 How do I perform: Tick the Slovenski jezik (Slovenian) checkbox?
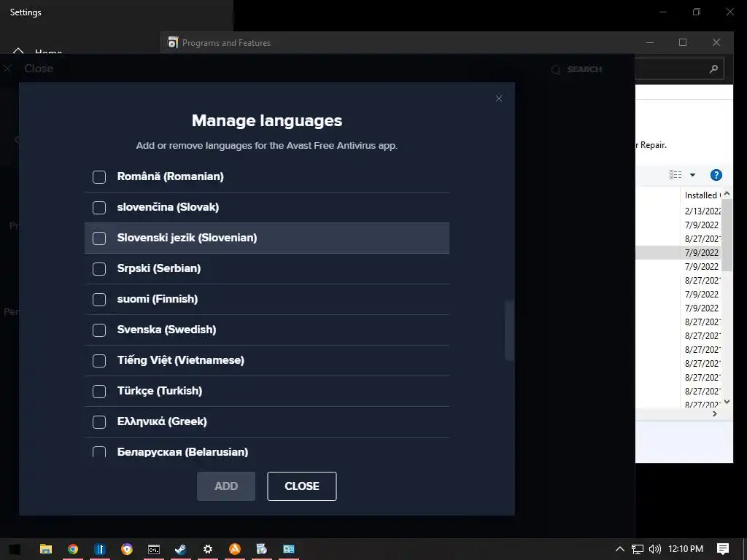point(99,238)
